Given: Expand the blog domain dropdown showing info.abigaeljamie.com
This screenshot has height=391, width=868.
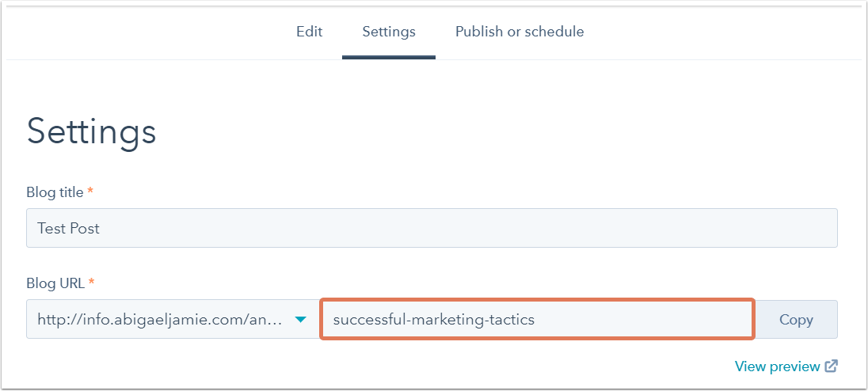Looking at the screenshot, I should click(173, 320).
